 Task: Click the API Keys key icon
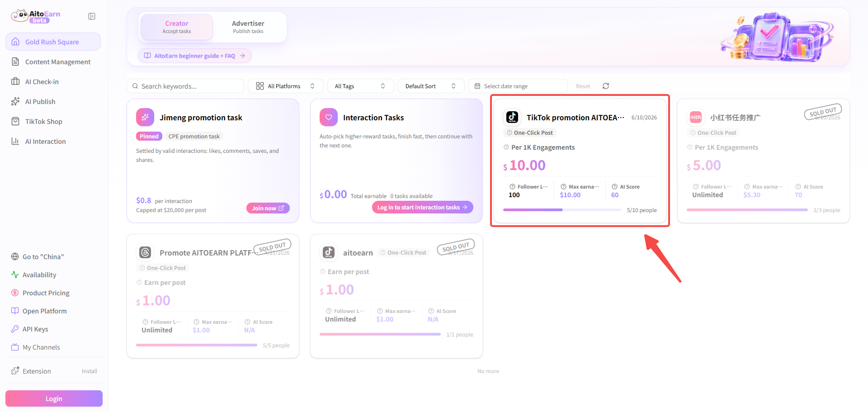click(x=15, y=329)
